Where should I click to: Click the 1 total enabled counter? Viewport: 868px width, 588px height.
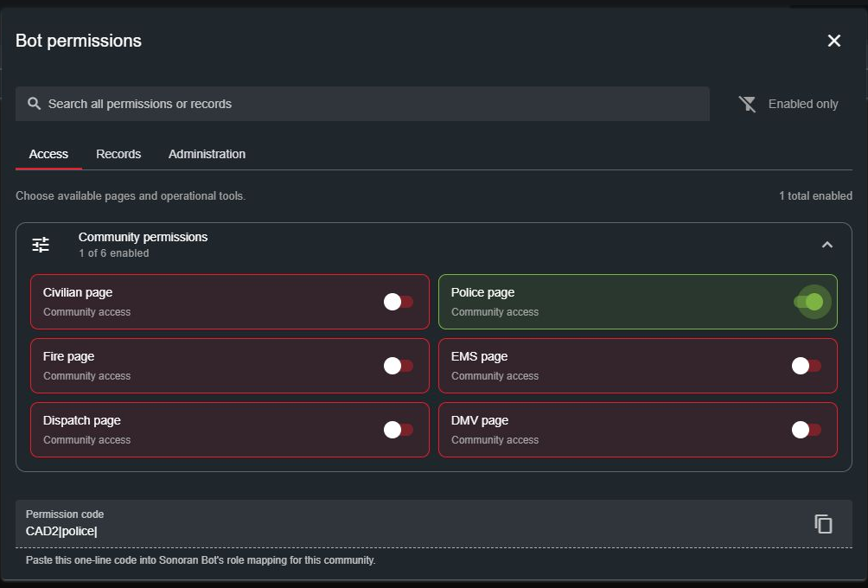click(815, 195)
